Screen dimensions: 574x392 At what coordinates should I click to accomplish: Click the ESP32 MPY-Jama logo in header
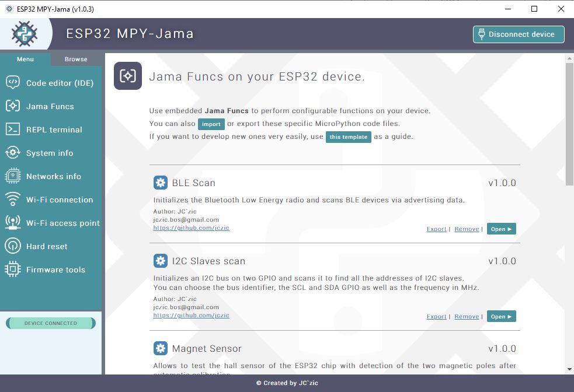[x=25, y=34]
